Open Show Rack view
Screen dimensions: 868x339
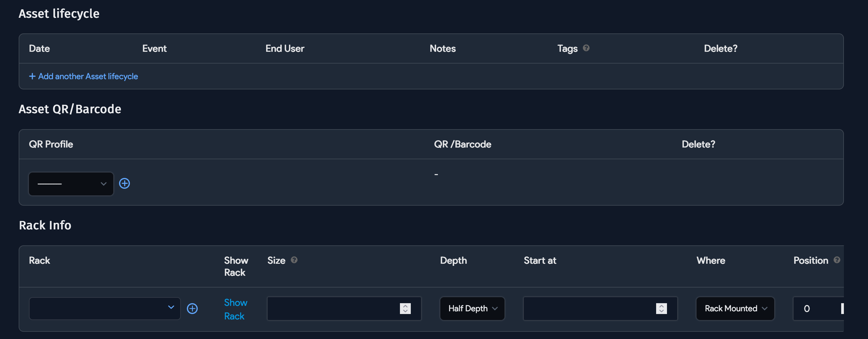[235, 309]
